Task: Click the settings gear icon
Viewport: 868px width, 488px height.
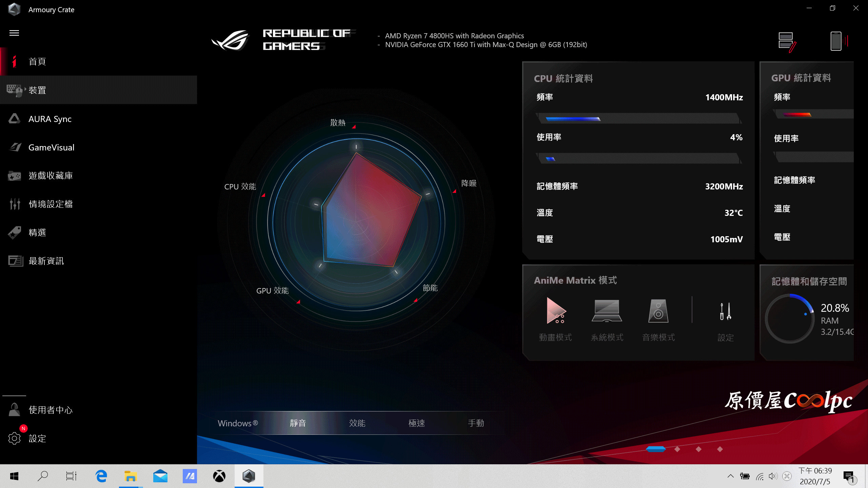Action: pos(14,439)
